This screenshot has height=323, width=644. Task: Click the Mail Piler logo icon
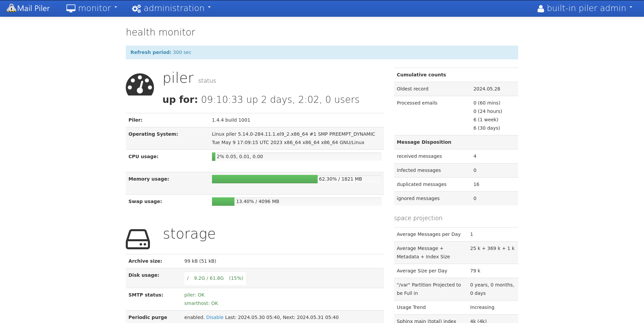(11, 8)
